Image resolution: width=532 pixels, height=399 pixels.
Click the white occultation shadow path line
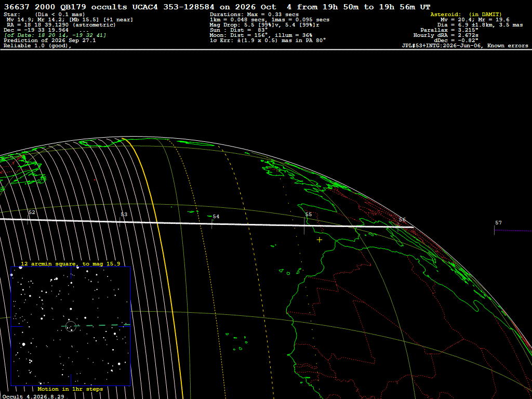pyautogui.click(x=207, y=223)
